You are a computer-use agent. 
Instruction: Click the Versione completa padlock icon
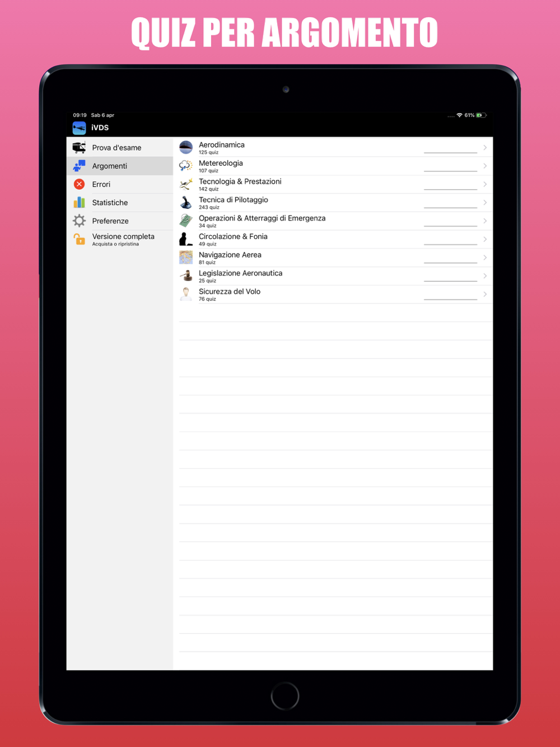click(x=79, y=239)
